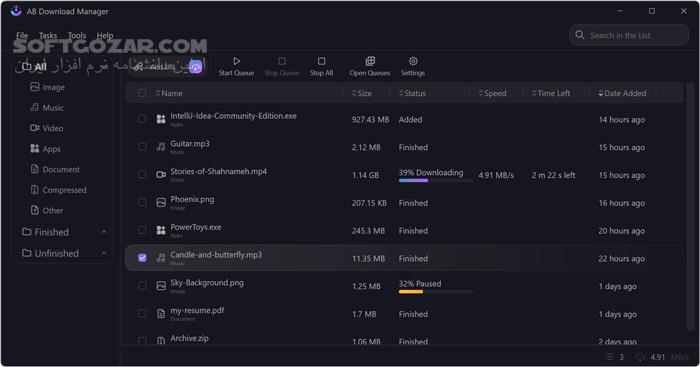700x367 pixels.
Task: Click the file type icon of IntelliJ-Idea-Community-Edition.exe
Action: [x=161, y=119]
